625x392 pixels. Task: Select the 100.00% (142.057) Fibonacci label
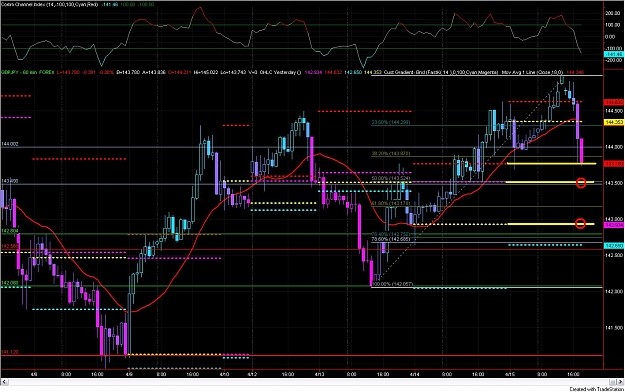point(392,284)
